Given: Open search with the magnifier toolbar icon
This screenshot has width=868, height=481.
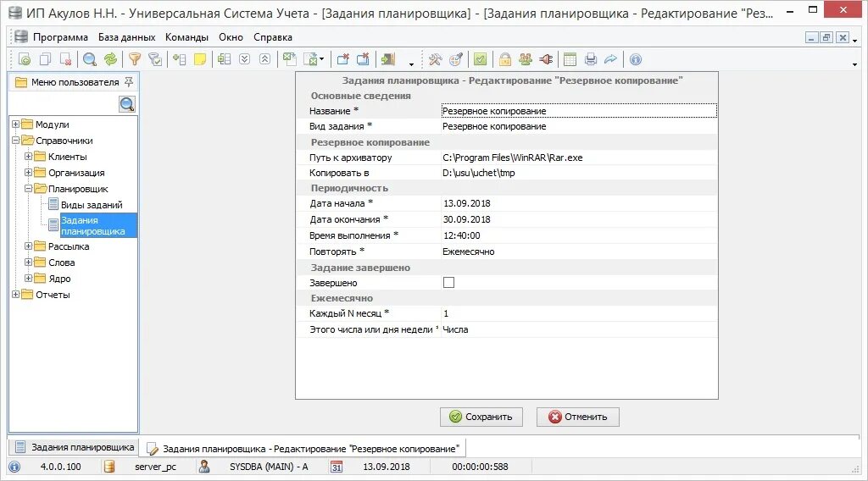Looking at the screenshot, I should coord(90,59).
